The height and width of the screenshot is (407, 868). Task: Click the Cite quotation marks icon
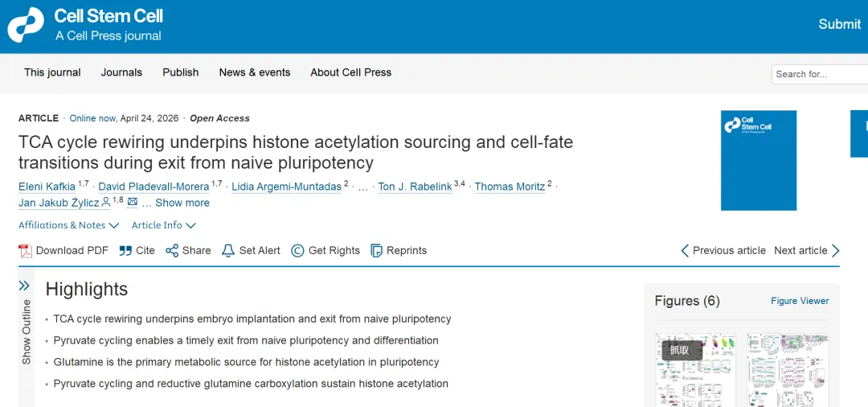[x=125, y=251]
